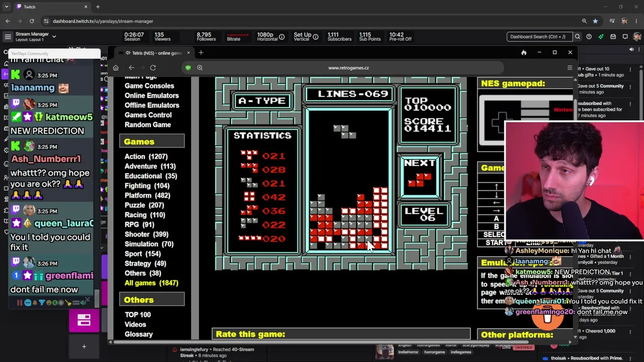The image size is (644, 362).
Task: Browse Action (1207) games
Action: (146, 157)
